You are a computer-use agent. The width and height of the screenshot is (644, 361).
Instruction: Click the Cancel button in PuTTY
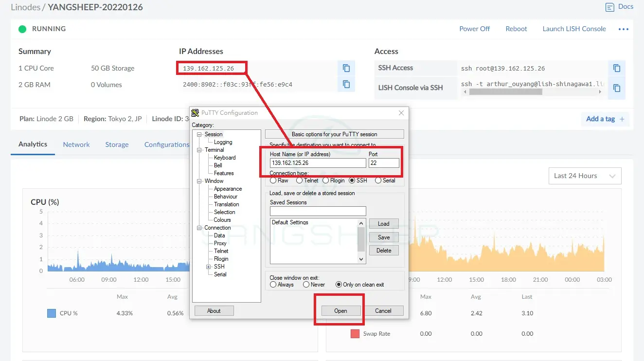(383, 311)
